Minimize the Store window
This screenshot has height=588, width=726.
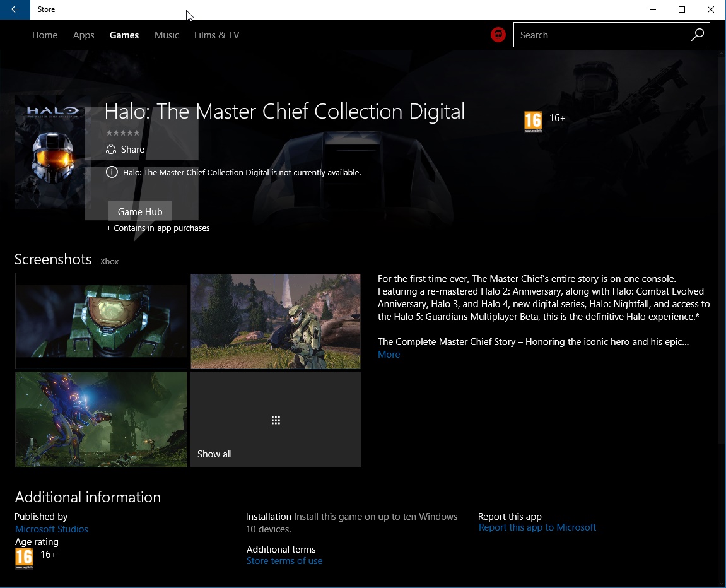coord(653,9)
